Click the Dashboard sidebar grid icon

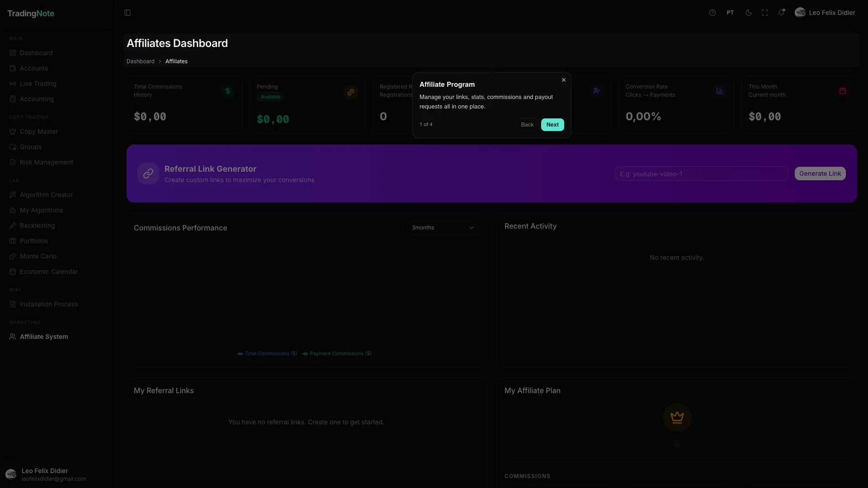[13, 53]
